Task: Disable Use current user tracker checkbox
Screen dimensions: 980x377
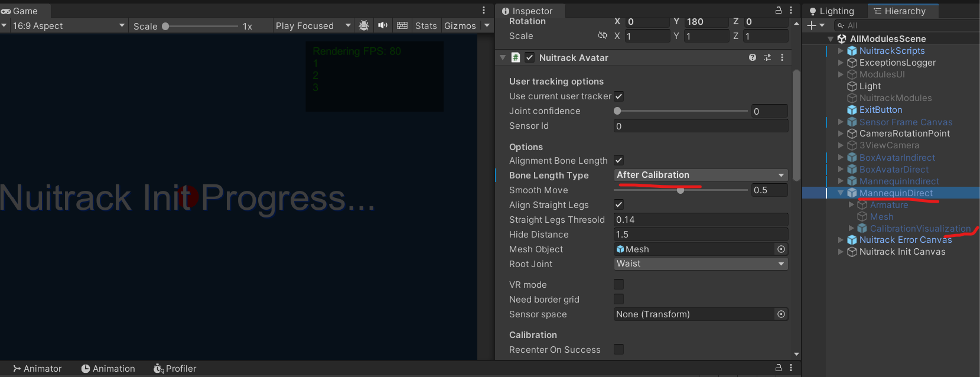Action: 619,96
